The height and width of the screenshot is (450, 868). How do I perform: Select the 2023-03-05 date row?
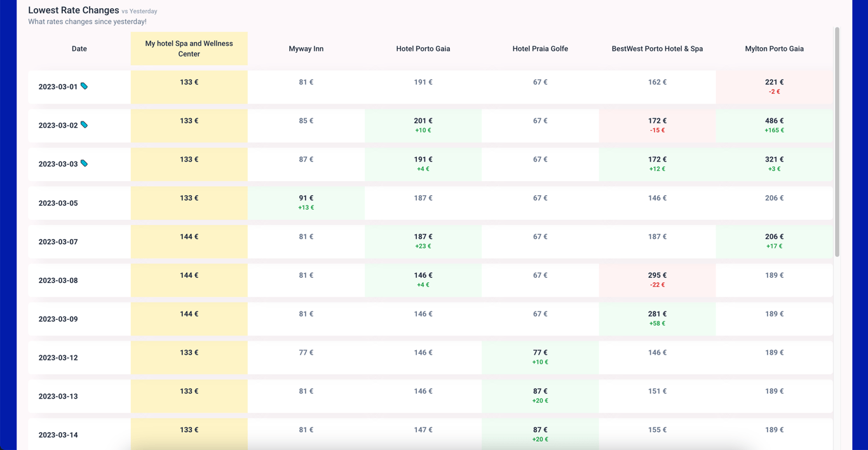pyautogui.click(x=431, y=203)
